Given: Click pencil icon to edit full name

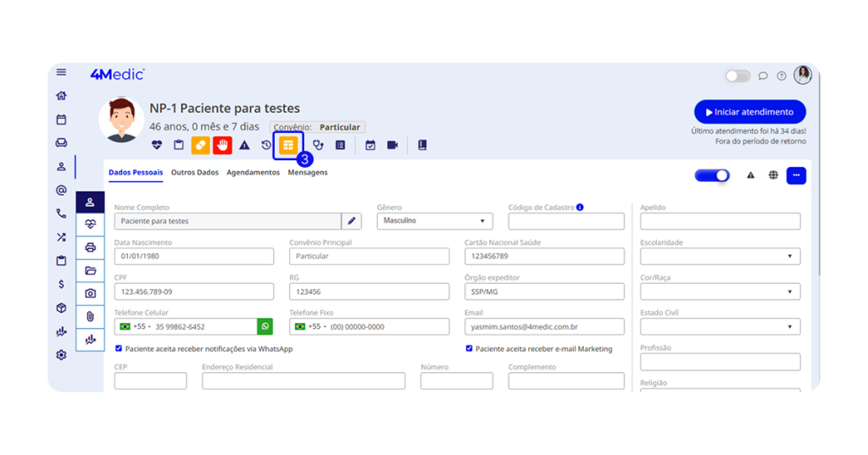Looking at the screenshot, I should pos(352,221).
